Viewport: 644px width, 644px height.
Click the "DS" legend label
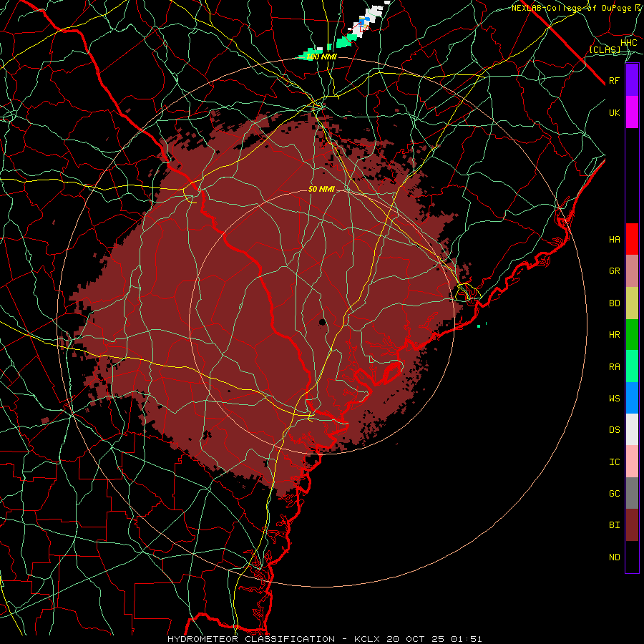click(x=615, y=429)
